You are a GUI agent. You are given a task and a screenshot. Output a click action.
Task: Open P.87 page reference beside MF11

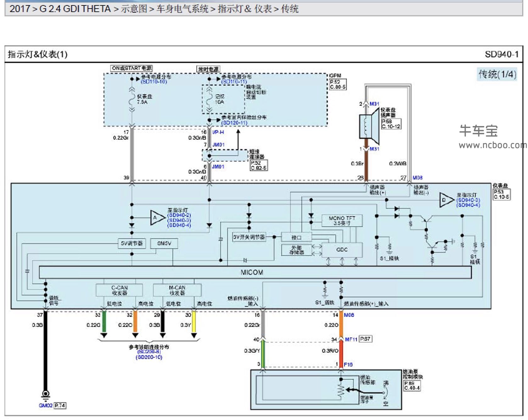365,339
